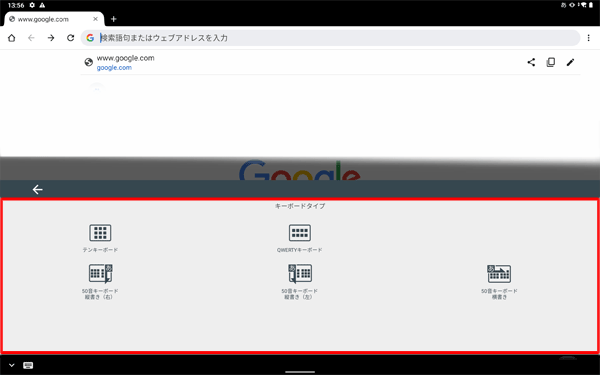Screen dimensions: 600x375
Task: Go forward in browser history
Action: [x=51, y=38]
